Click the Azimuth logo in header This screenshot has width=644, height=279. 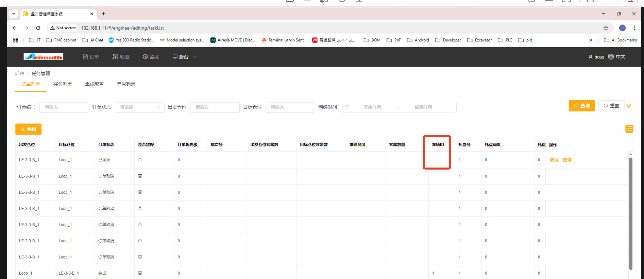pos(43,57)
